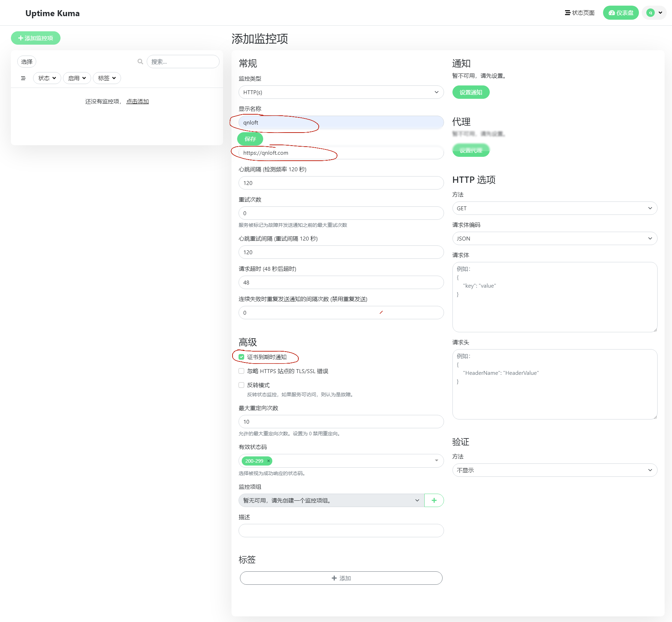Open the HTTP method GET dropdown

point(554,208)
